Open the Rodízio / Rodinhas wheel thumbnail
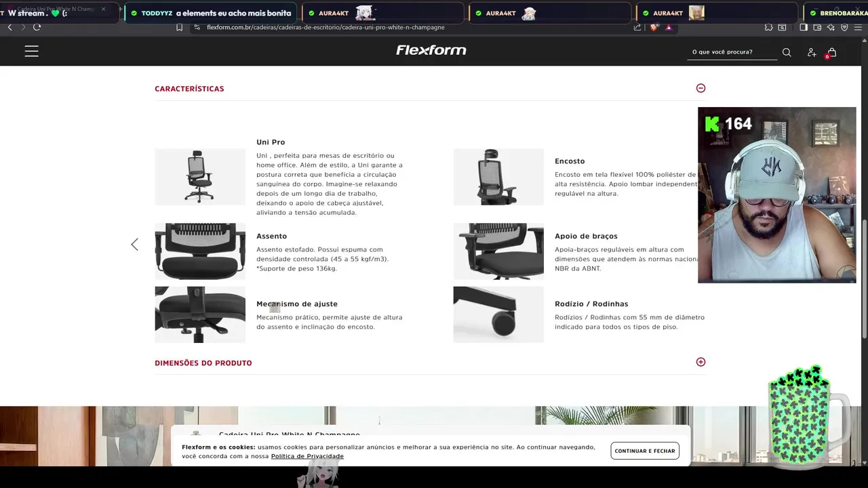 pos(498,314)
